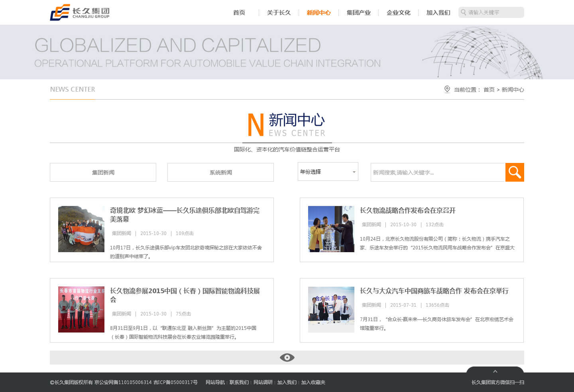Open the 大众汽车商旅车 news thumbnail
Screen dimensions: 574x392
(x=331, y=310)
